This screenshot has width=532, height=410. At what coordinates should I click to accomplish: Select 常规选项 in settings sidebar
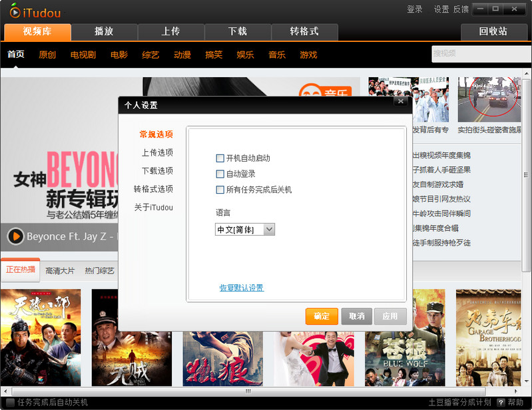pos(156,134)
